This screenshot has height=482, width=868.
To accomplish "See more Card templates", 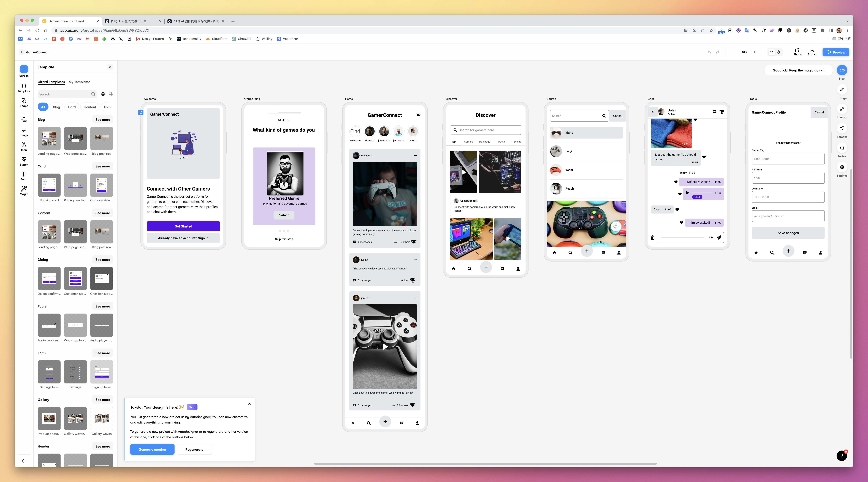I will (x=103, y=166).
